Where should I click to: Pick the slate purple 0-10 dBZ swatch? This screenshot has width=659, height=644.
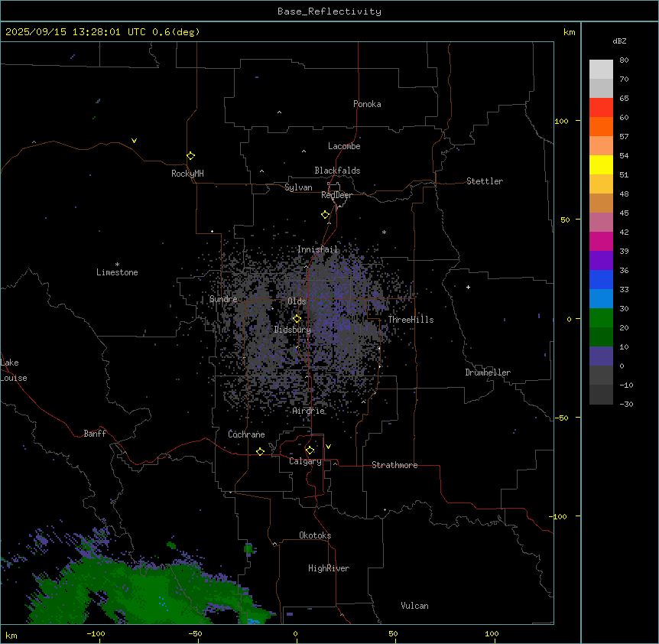601,356
